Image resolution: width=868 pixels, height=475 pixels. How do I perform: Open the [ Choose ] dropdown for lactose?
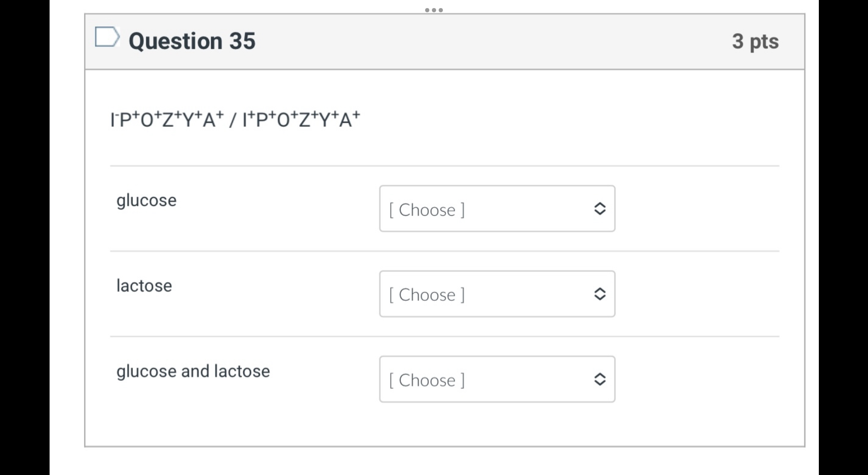pos(497,294)
